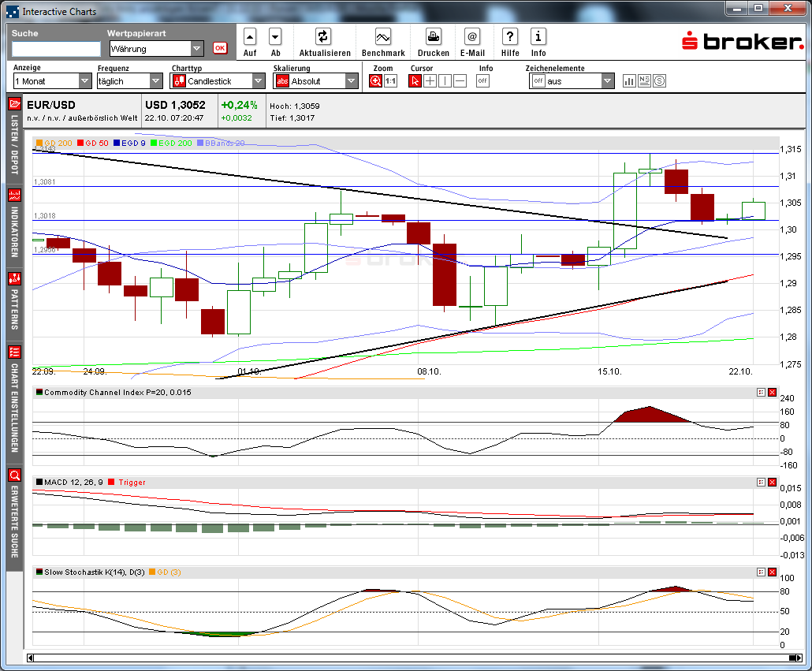The width and height of the screenshot is (812, 671).
Task: Click the Drucken print icon
Action: tap(433, 37)
